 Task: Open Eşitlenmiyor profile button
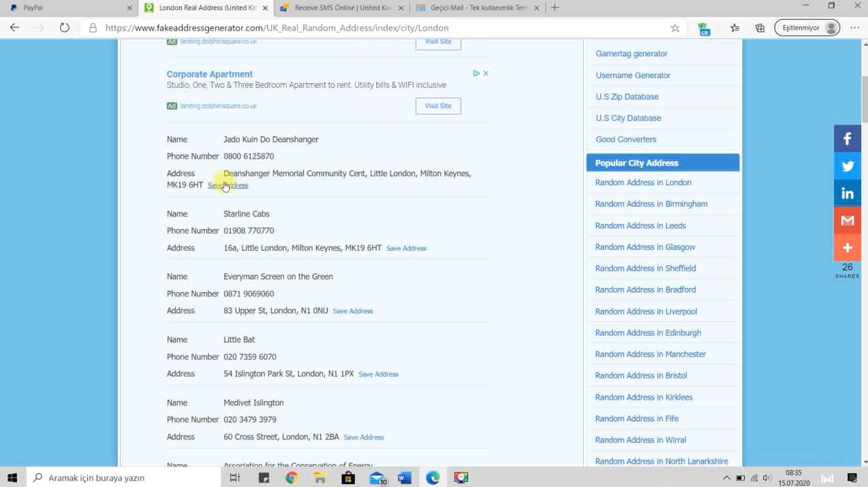pos(807,28)
